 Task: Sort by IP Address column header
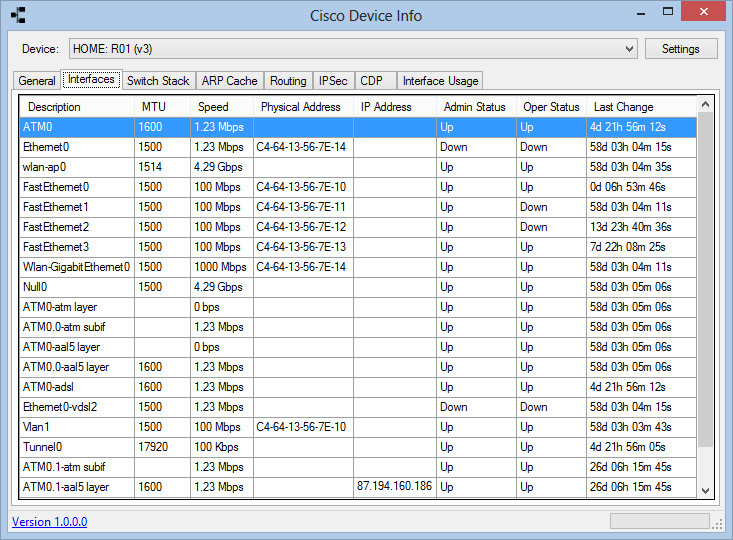coord(395,107)
